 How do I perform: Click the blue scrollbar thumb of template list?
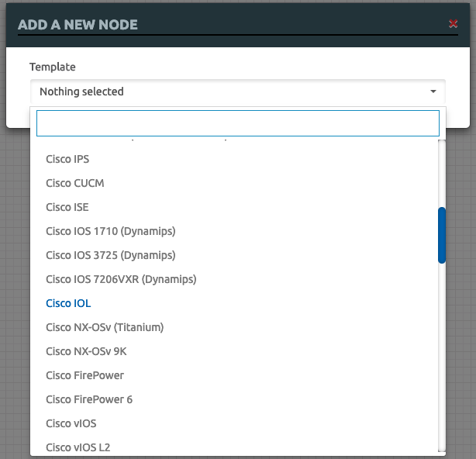click(442, 235)
